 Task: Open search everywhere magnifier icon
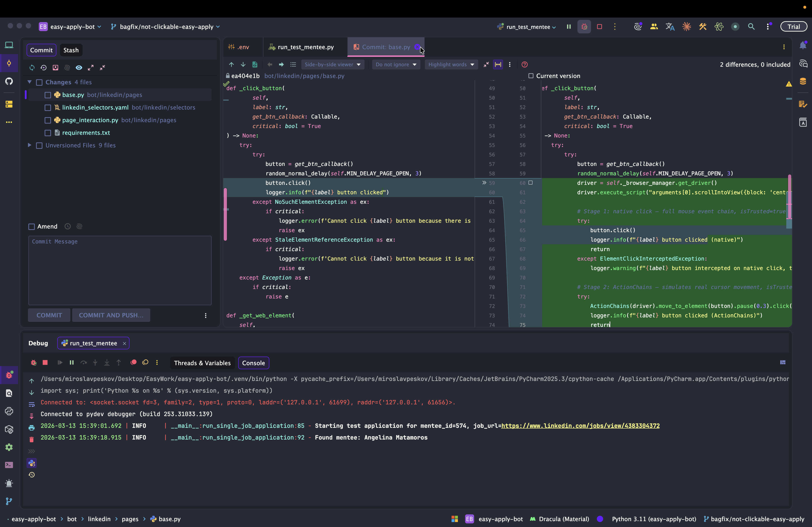click(x=751, y=27)
